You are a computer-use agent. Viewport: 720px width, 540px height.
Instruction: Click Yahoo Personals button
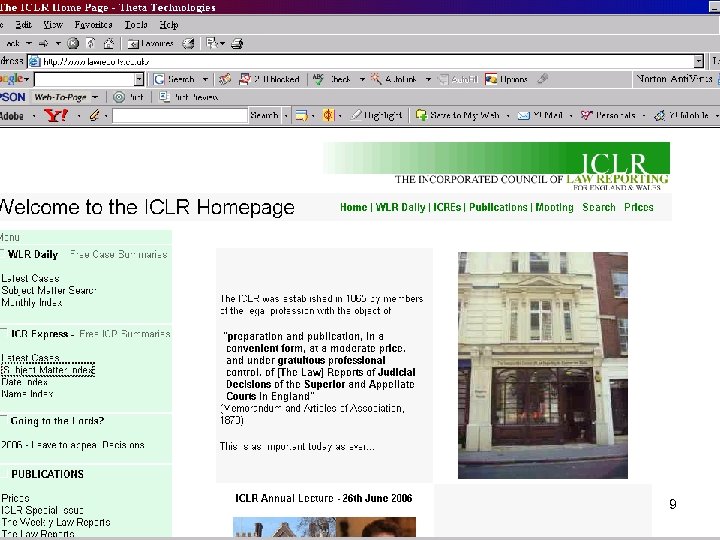click(608, 115)
